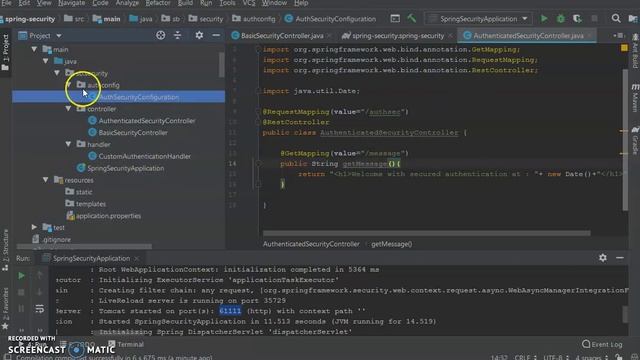Image resolution: width=640 pixels, height=360 pixels.
Task: Open the Tools menu
Action: pyautogui.click(x=227, y=3)
